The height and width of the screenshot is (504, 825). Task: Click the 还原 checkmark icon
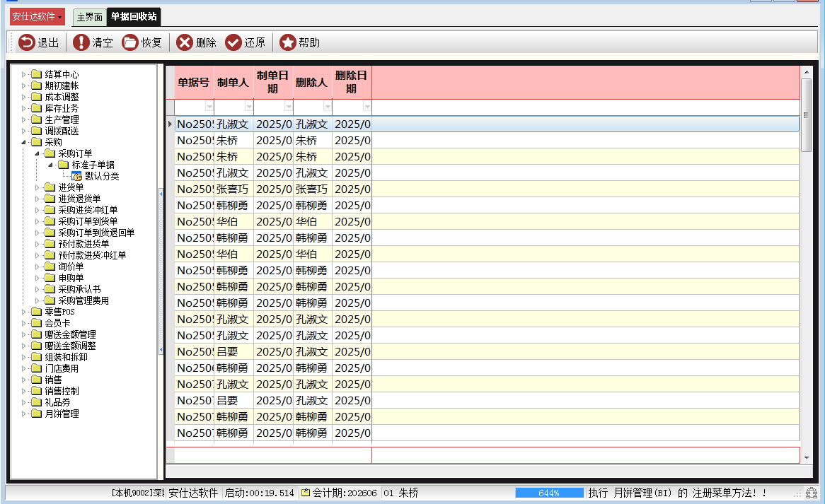pos(233,42)
